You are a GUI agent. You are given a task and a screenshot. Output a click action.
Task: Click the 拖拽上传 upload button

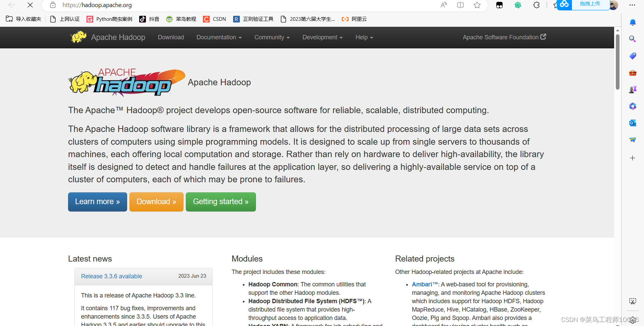tap(590, 4)
